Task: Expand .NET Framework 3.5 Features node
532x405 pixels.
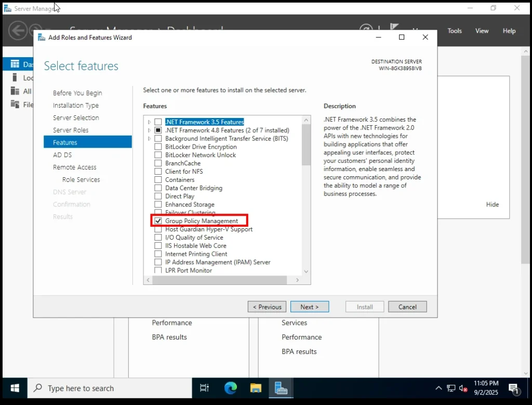Action: (x=149, y=122)
